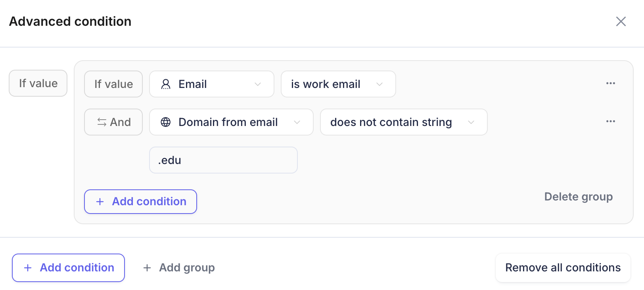The image size is (644, 290).
Task: Expand 'does not contain string' operator dropdown
Action: tap(404, 122)
